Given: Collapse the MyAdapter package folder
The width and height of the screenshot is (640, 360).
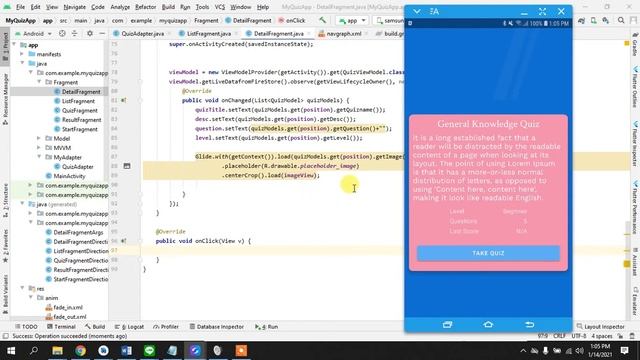Looking at the screenshot, I should pyautogui.click(x=40, y=157).
